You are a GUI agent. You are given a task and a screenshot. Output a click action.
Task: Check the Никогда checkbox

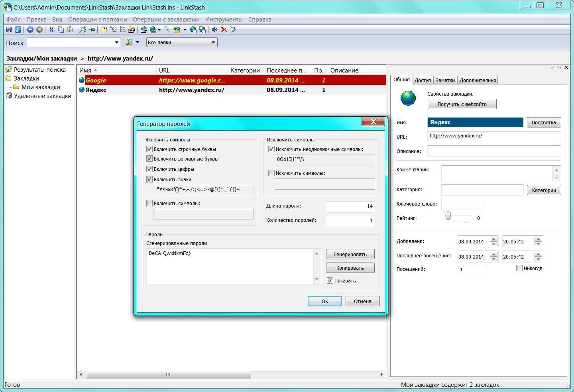pos(519,268)
